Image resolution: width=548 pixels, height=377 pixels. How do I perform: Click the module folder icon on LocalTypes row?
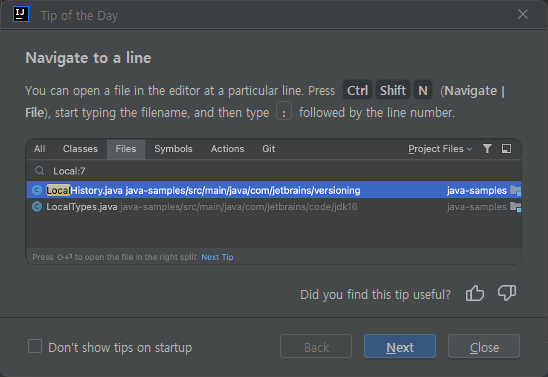coord(515,207)
